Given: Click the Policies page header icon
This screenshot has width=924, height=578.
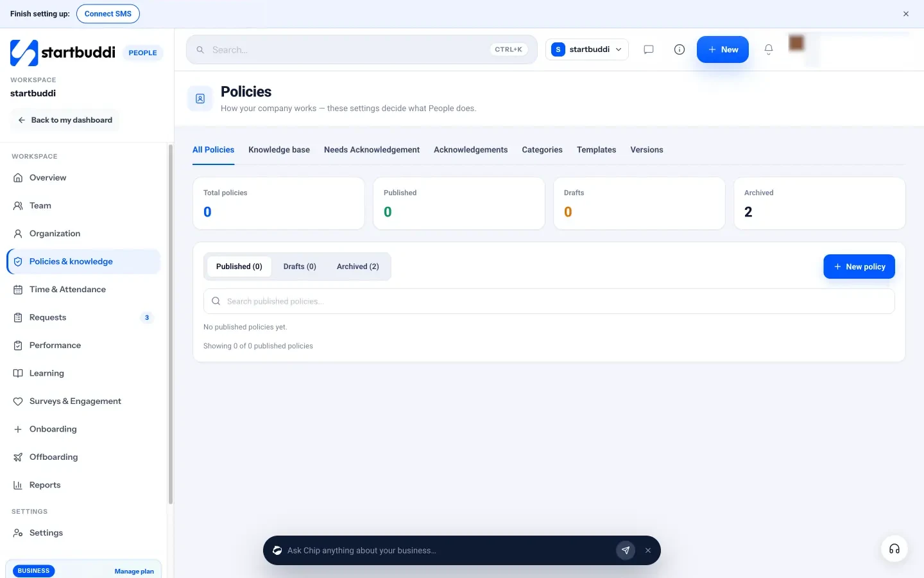Looking at the screenshot, I should click(x=200, y=99).
